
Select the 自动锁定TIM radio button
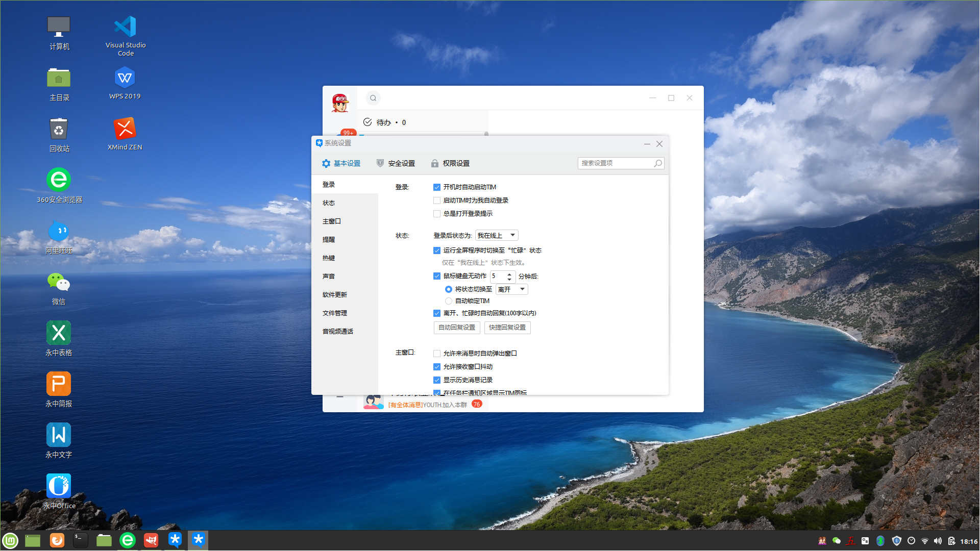[x=449, y=301]
